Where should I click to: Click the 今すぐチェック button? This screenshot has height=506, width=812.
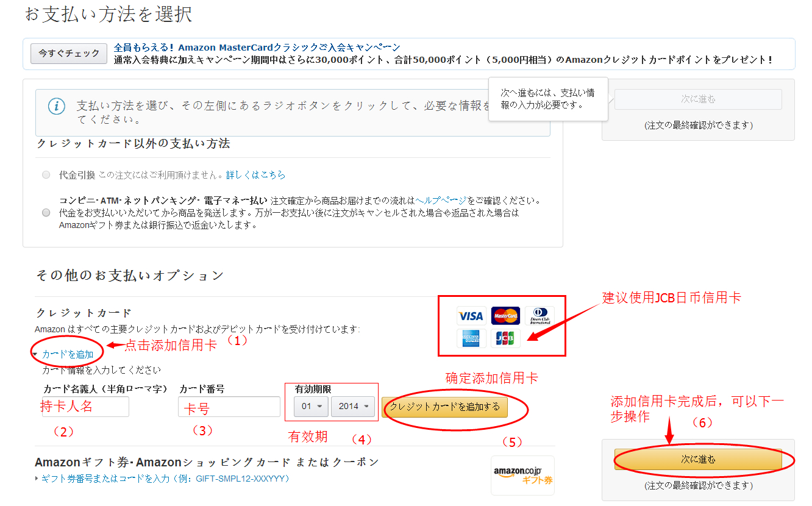coord(69,54)
